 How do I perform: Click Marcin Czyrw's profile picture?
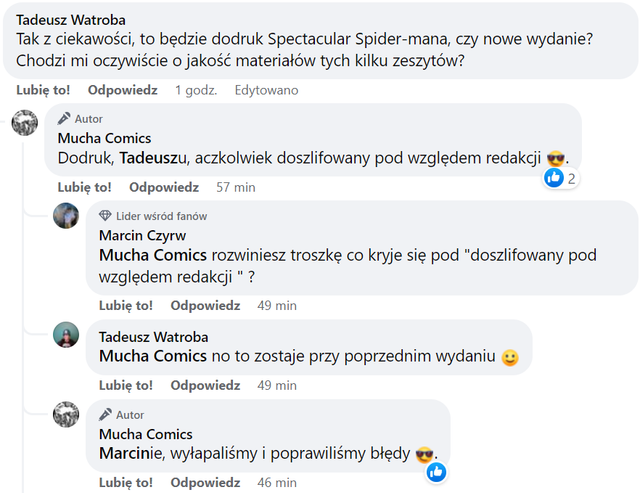66,215
